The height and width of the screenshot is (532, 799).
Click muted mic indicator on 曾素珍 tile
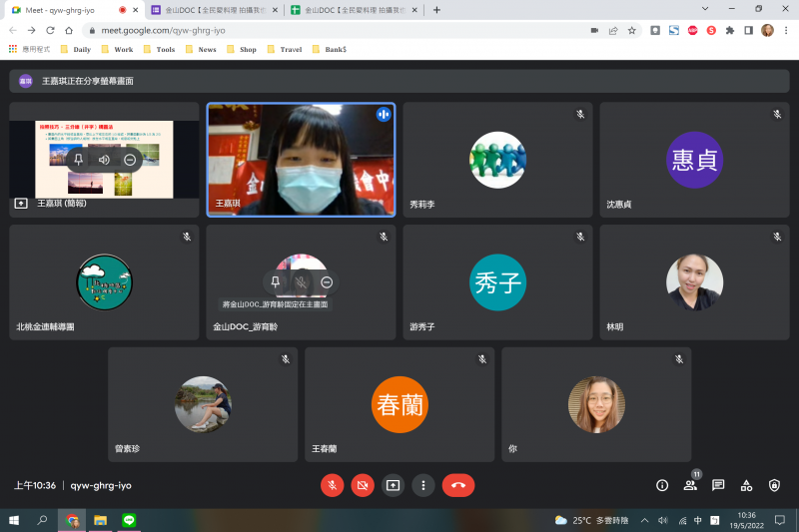(286, 359)
